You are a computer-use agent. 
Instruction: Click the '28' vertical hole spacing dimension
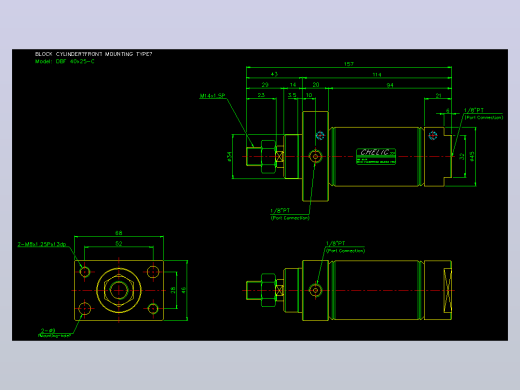pos(173,290)
